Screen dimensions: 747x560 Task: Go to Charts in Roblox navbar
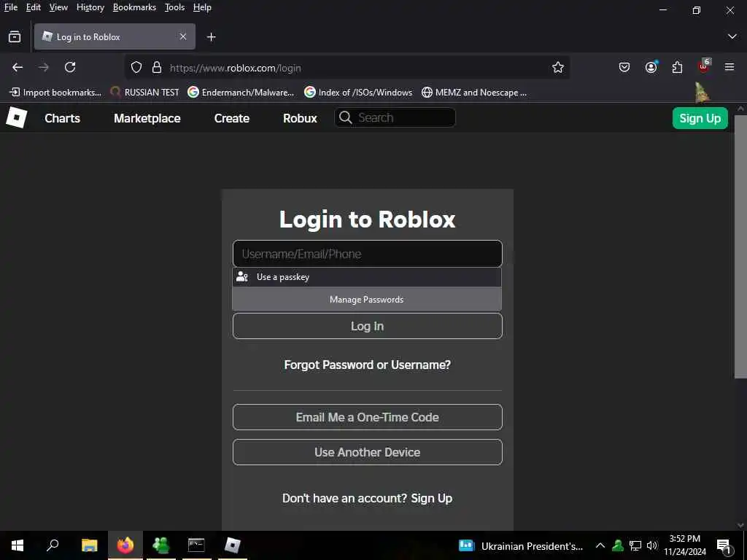(x=63, y=118)
